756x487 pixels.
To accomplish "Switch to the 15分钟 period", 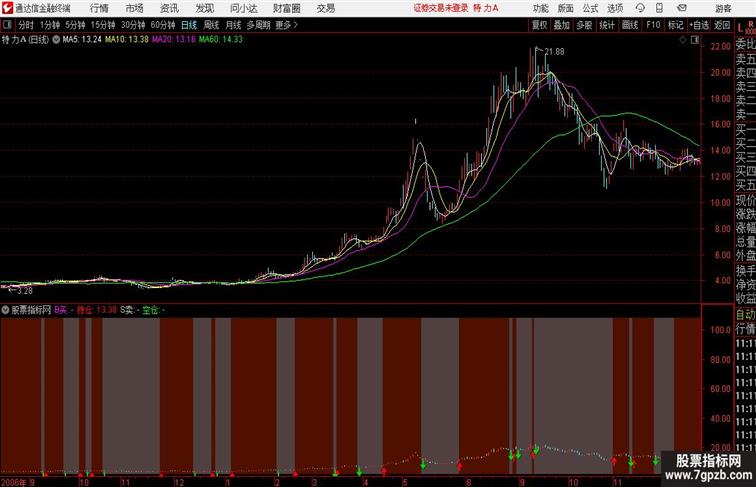I will point(103,25).
